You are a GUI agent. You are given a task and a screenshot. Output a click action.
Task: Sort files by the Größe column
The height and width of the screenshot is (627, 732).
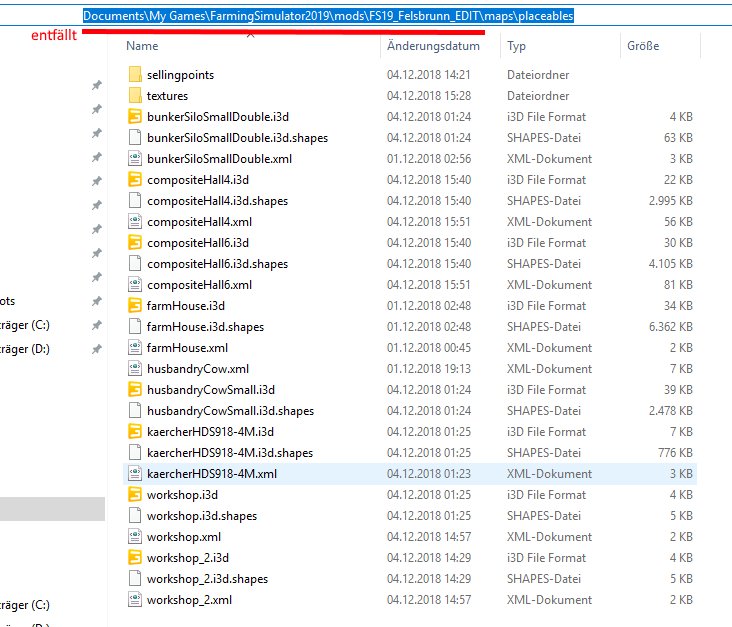pos(641,46)
